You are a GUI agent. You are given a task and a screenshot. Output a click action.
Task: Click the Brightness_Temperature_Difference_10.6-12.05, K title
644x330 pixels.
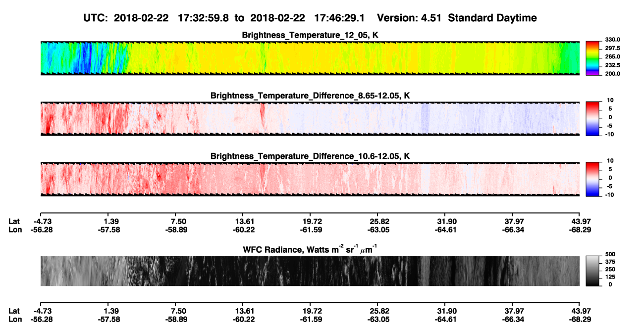[310, 156]
